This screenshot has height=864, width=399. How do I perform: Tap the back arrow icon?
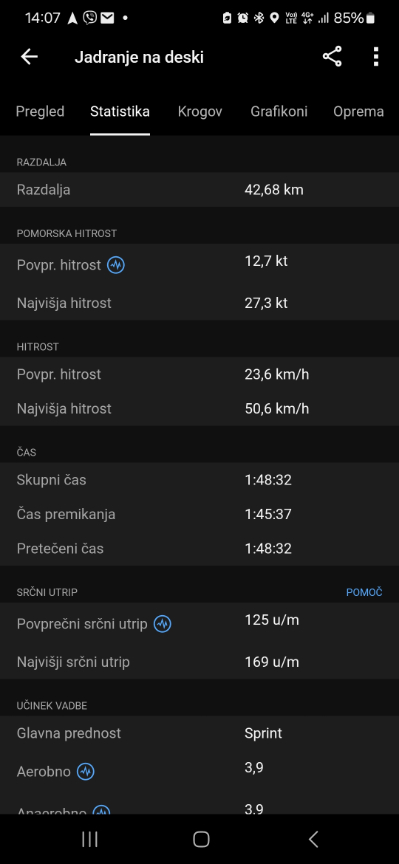tap(29, 57)
